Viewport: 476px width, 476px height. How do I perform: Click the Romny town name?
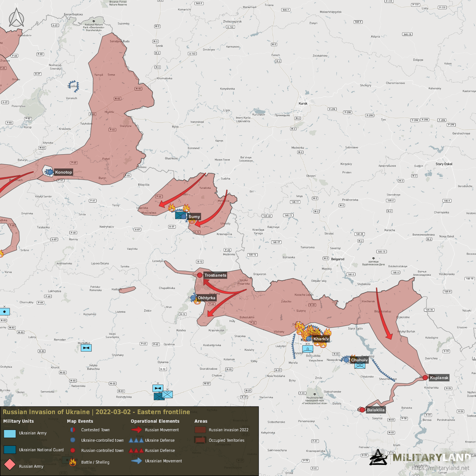tap(73, 239)
